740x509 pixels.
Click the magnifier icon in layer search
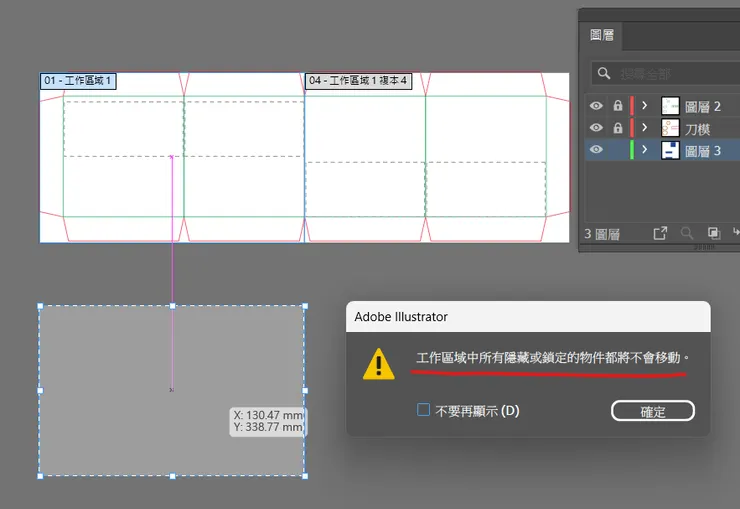coord(604,73)
